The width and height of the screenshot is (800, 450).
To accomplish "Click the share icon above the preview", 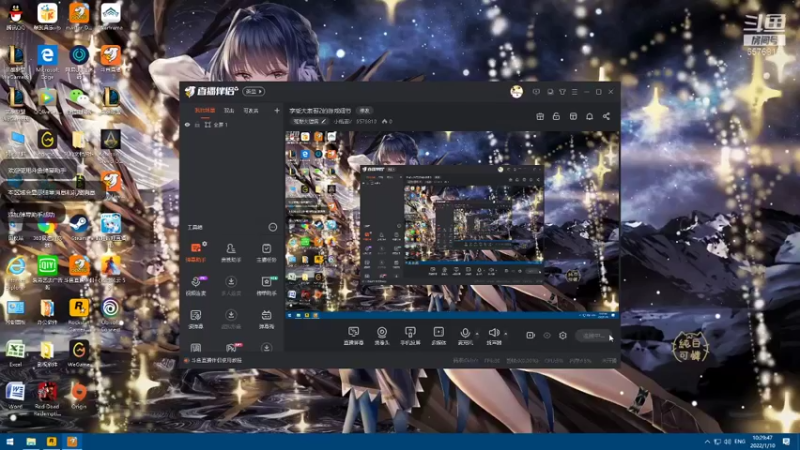I will (x=606, y=116).
